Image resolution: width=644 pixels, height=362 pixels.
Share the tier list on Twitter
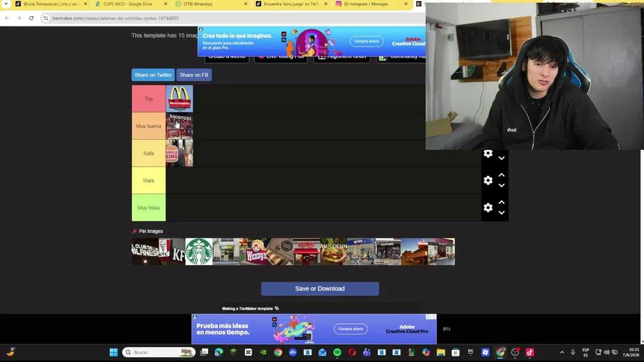tap(153, 75)
